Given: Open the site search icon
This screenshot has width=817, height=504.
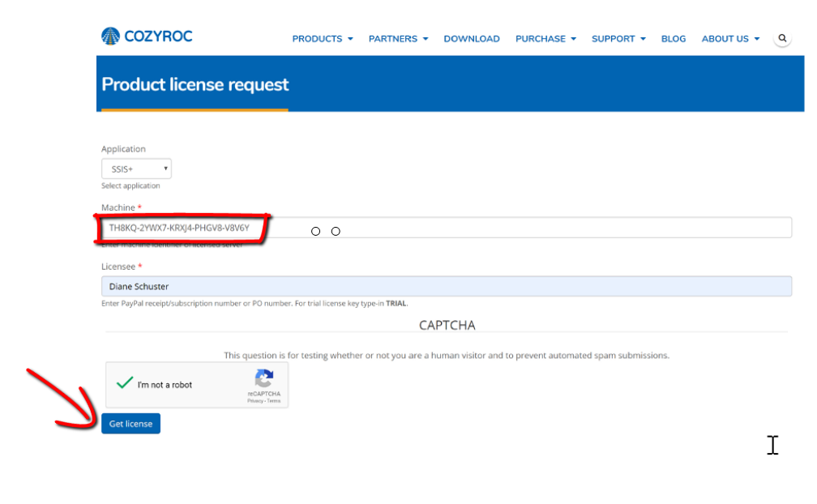Looking at the screenshot, I should pos(782,38).
